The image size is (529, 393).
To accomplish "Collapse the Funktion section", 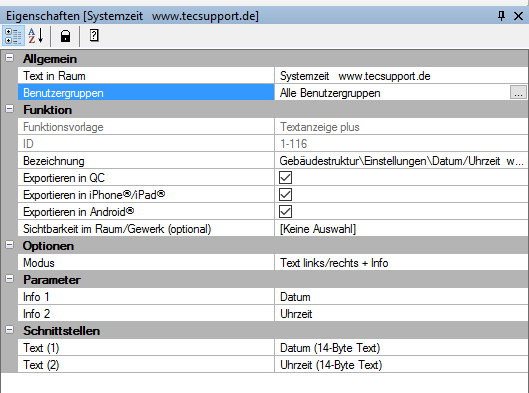I will coord(9,109).
